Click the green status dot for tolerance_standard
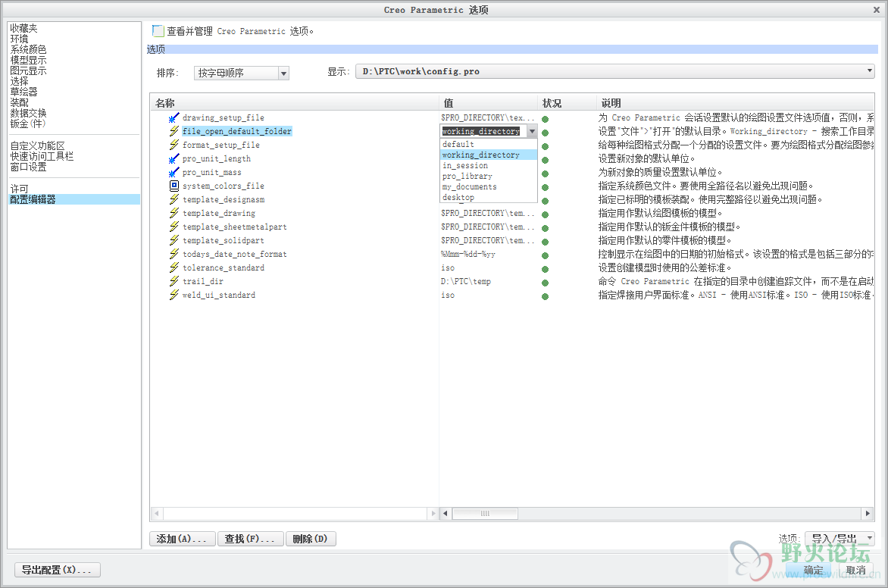888x588 pixels. coord(546,269)
